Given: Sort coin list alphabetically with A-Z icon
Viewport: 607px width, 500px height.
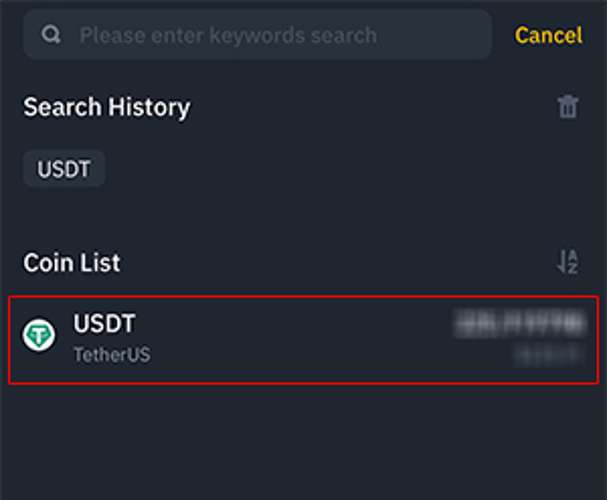Looking at the screenshot, I should [567, 263].
